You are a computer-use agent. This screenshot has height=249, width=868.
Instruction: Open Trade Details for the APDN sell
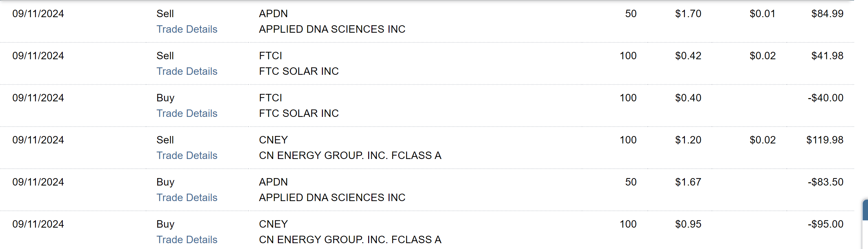187,29
